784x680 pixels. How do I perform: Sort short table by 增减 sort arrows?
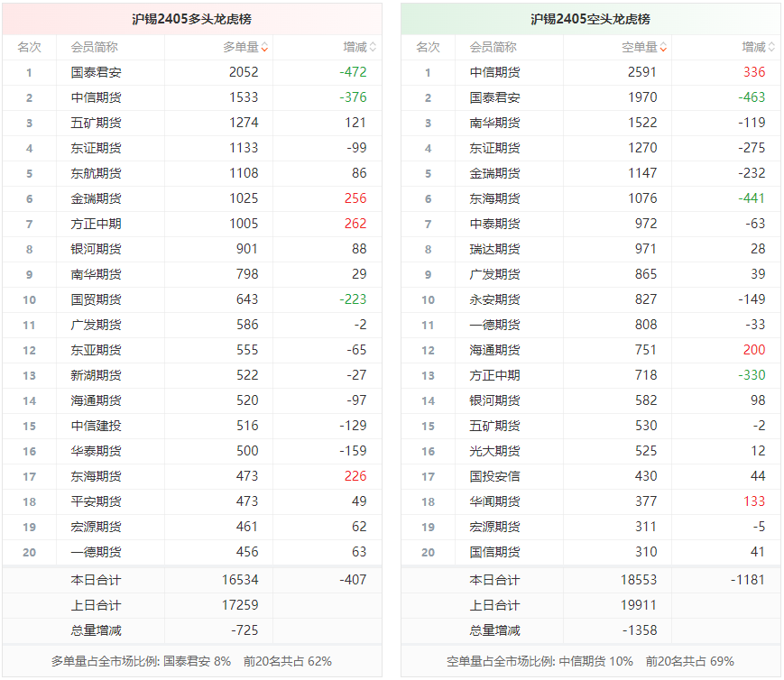pyautogui.click(x=771, y=48)
